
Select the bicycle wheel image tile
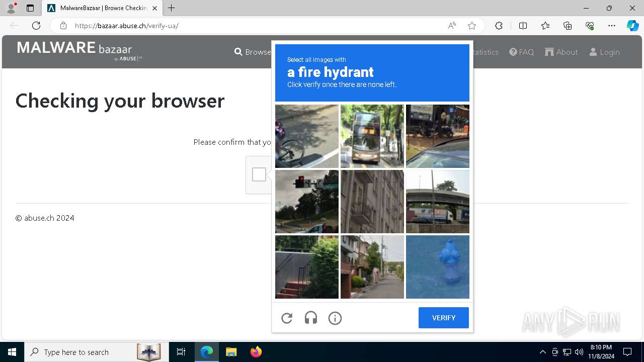click(307, 136)
